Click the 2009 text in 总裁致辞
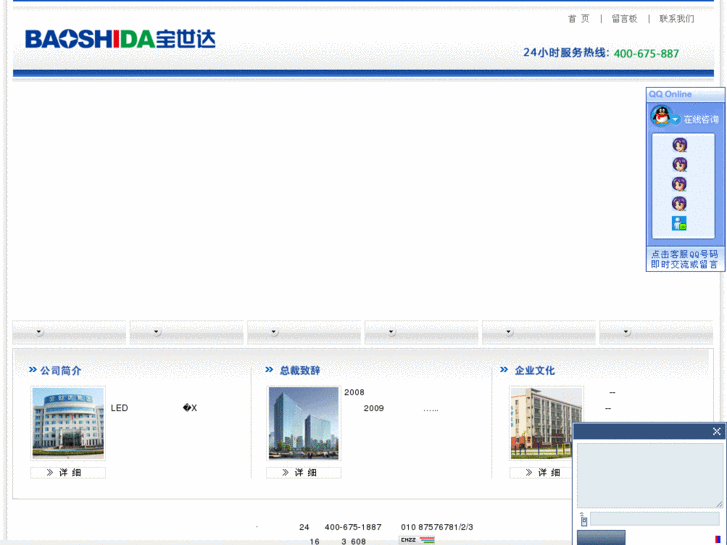This screenshot has width=727, height=545. tap(374, 408)
